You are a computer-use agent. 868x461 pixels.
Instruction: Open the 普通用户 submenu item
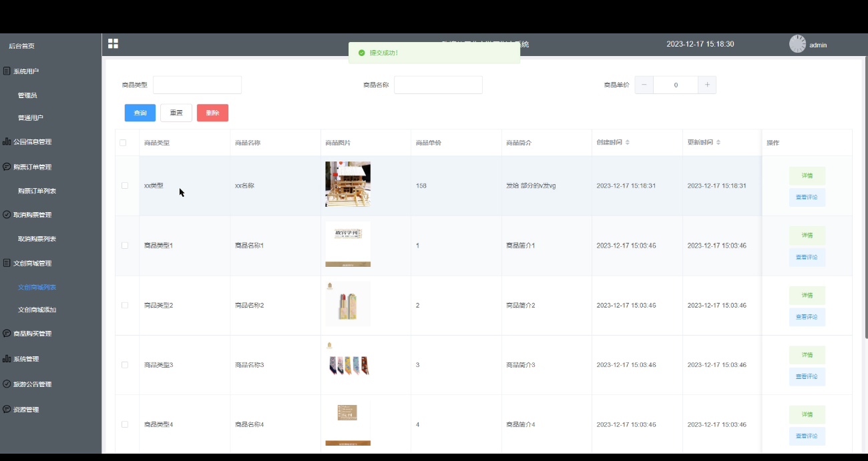(31, 118)
